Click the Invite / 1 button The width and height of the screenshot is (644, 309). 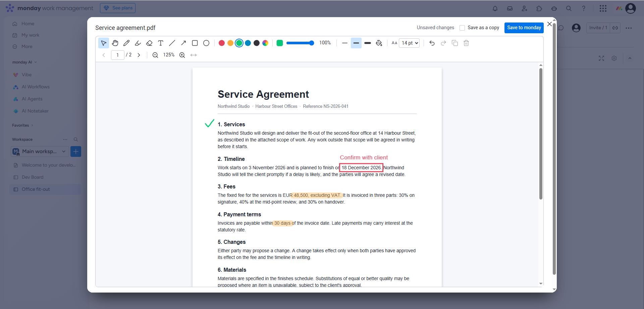pos(598,28)
